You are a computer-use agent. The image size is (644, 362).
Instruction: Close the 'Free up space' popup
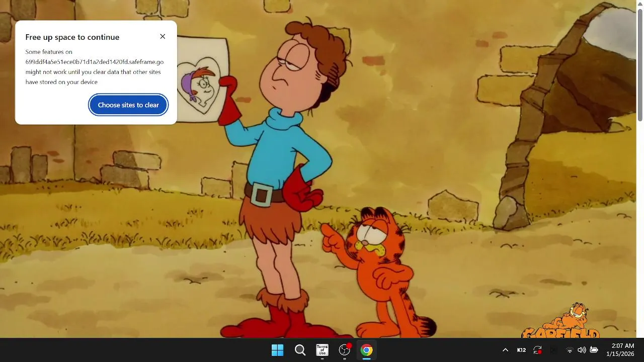click(163, 37)
